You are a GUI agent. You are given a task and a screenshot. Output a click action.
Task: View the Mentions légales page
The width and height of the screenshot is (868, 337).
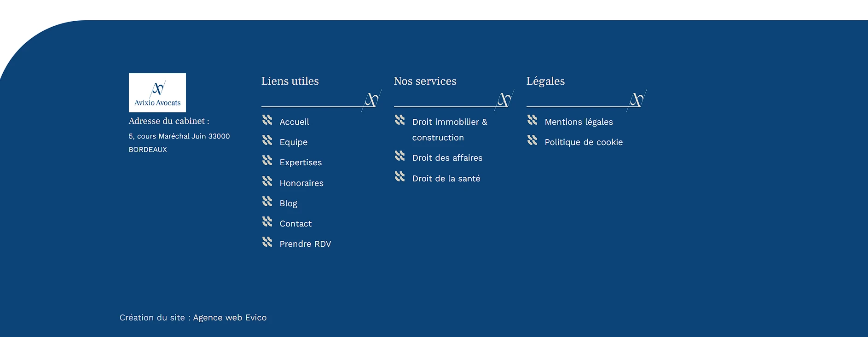tap(579, 122)
